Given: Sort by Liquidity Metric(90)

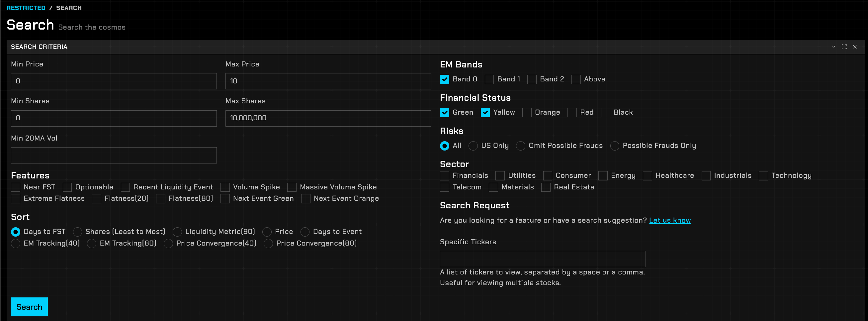Looking at the screenshot, I should coord(177,232).
